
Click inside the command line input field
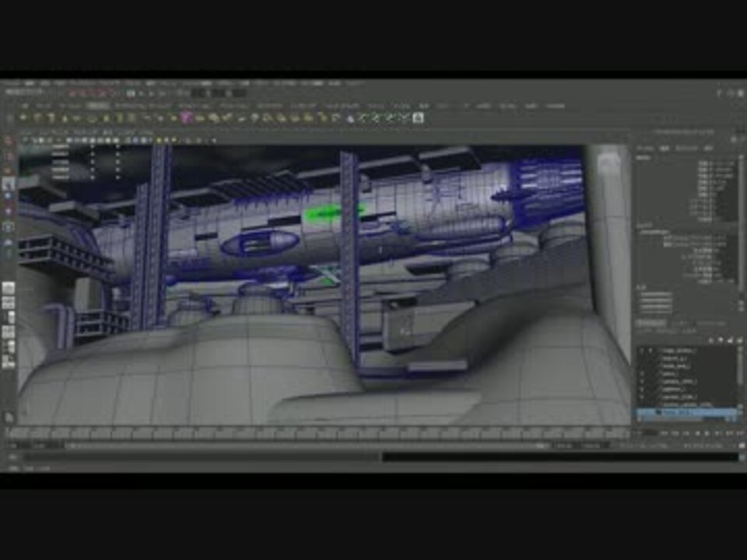pyautogui.click(x=202, y=457)
